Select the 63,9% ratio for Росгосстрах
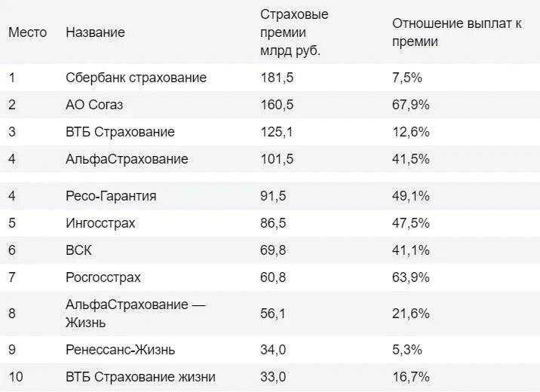This screenshot has height=392, width=540. point(411,277)
